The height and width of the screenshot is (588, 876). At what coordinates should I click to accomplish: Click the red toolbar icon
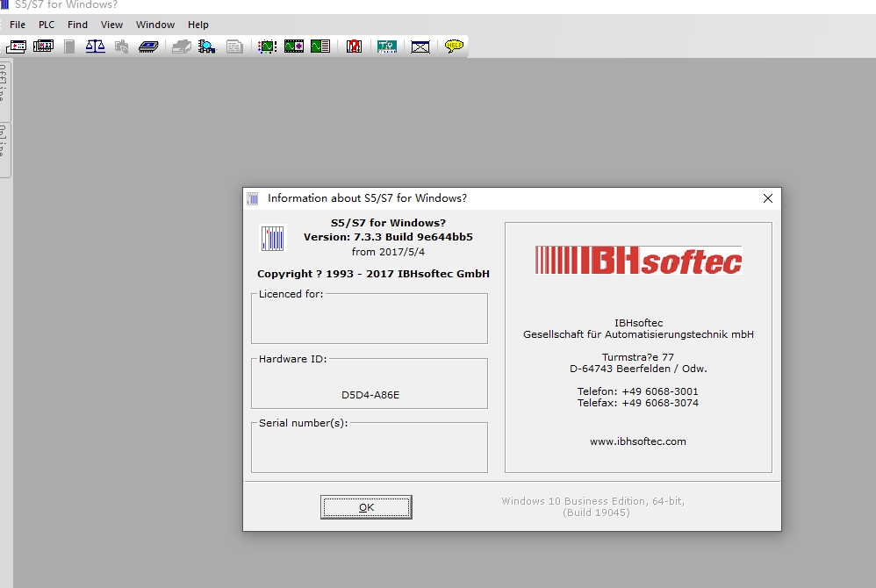click(354, 47)
